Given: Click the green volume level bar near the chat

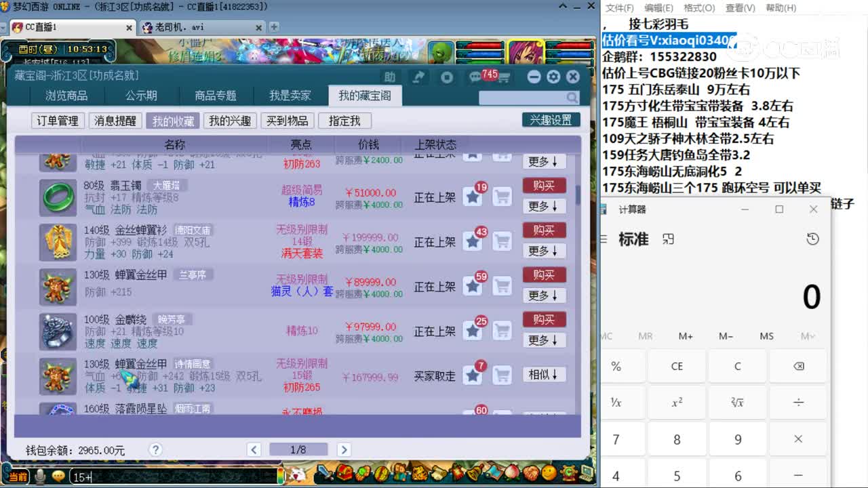Looking at the screenshot, I should pos(280,476).
